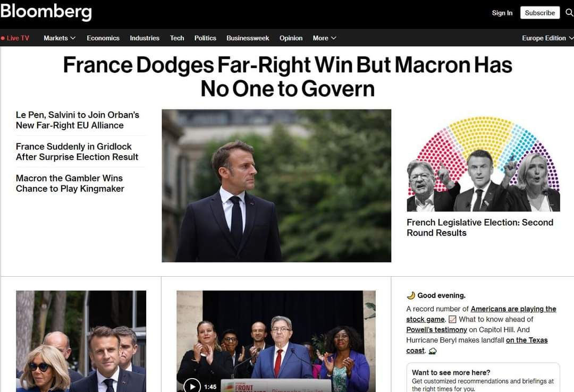Open the Europe Edition selector
Viewport: 574px width, 392px height.
pyautogui.click(x=547, y=38)
